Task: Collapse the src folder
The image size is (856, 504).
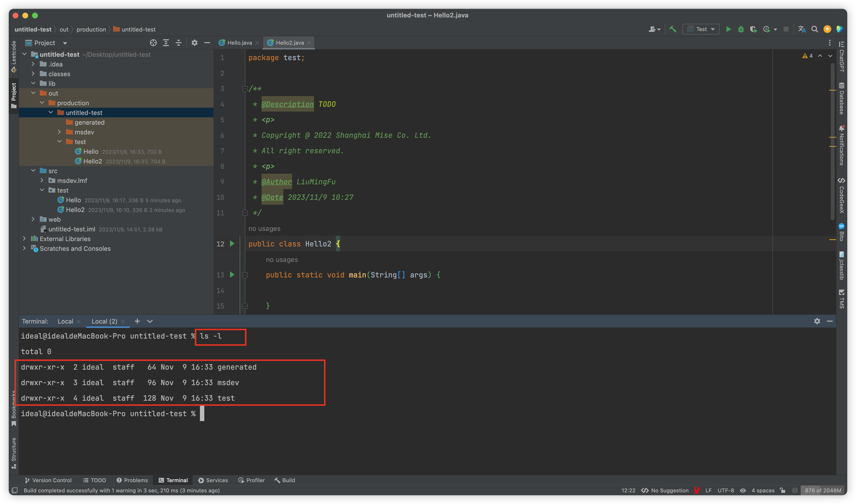Action: pyautogui.click(x=33, y=171)
